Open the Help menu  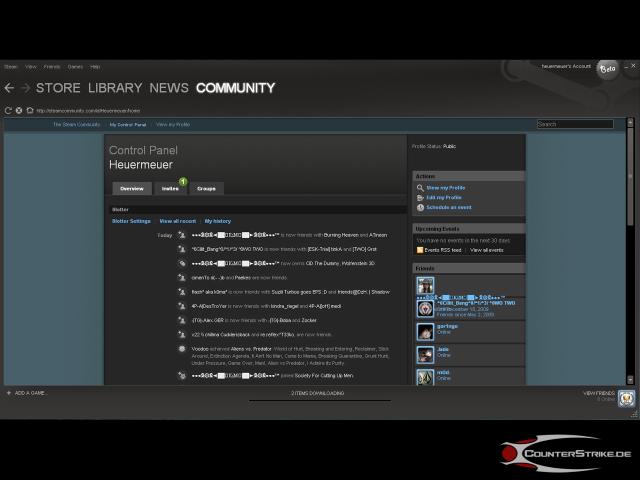coord(95,67)
